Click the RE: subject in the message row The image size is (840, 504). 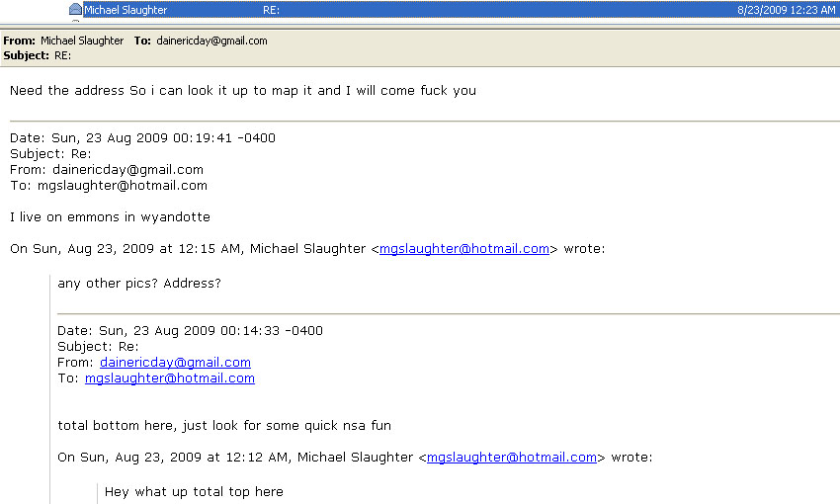(271, 10)
